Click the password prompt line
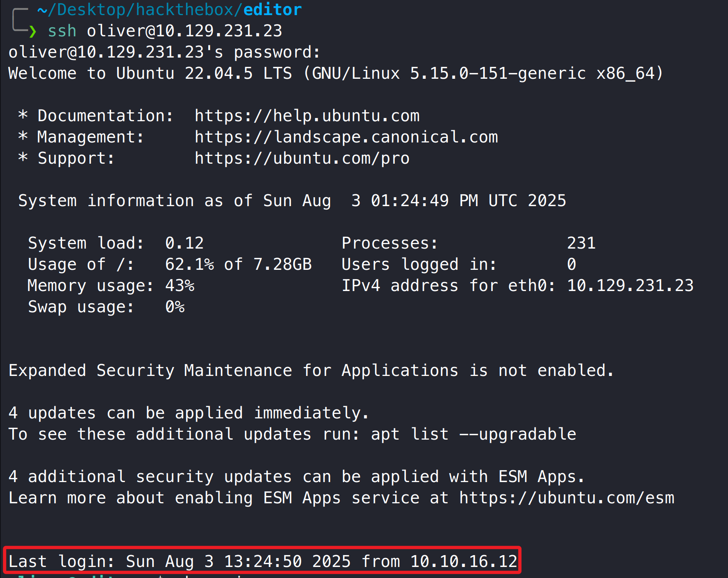 [x=164, y=52]
